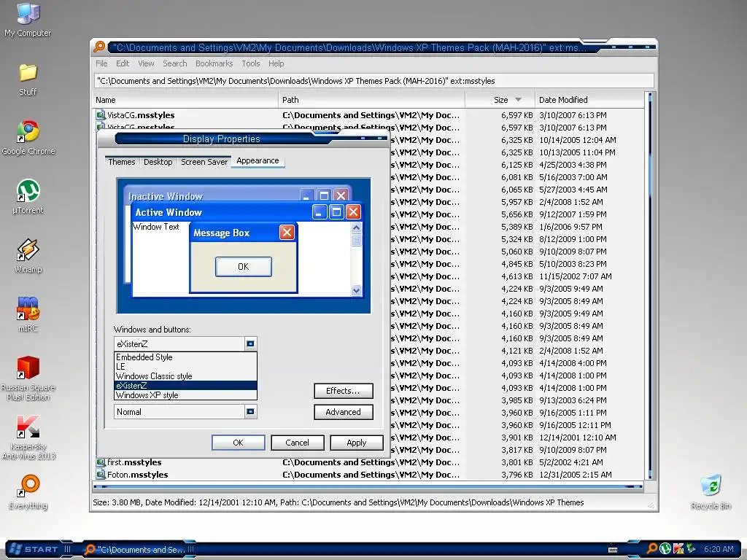Open Winamp desktop shortcut
The image size is (747, 560).
click(28, 256)
